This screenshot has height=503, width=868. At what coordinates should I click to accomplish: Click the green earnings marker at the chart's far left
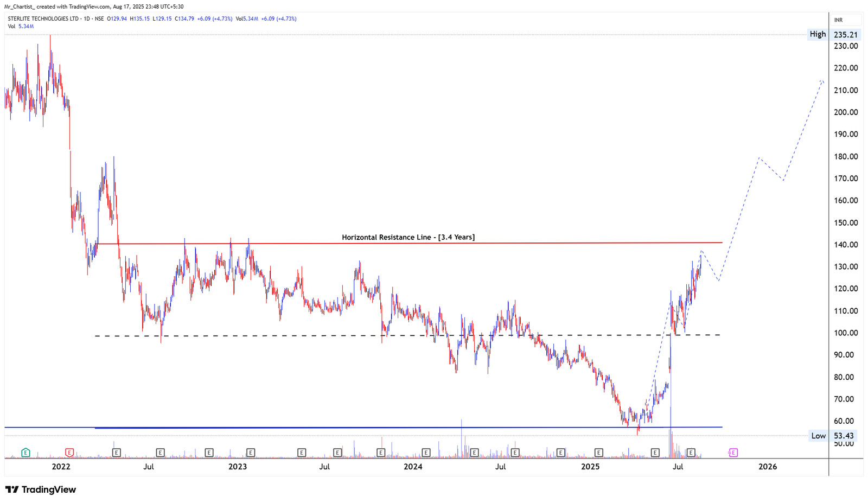point(24,451)
